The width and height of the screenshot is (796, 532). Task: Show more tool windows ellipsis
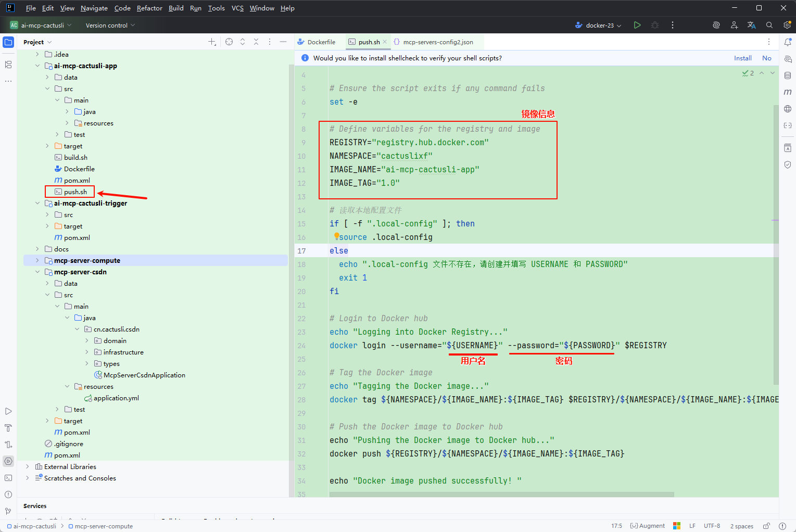(x=8, y=81)
